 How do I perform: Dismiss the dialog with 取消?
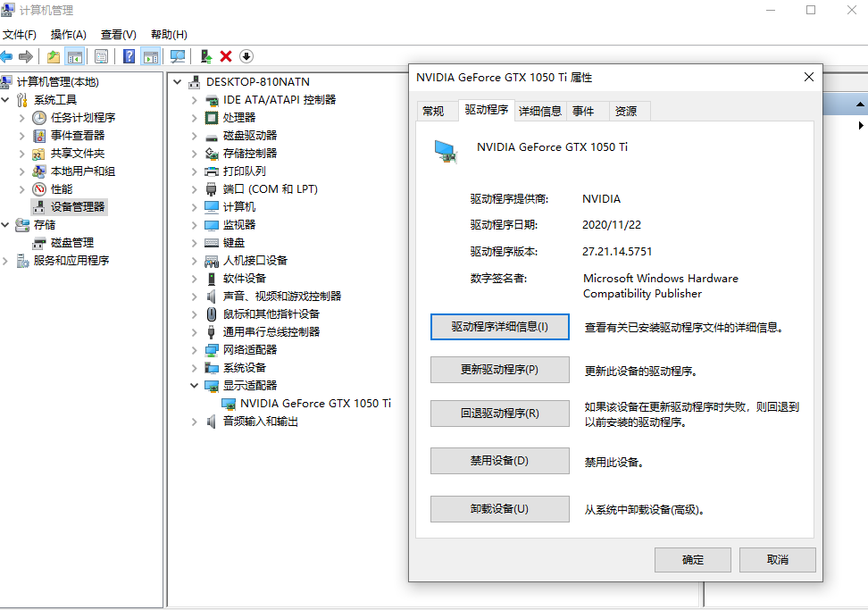click(777, 560)
